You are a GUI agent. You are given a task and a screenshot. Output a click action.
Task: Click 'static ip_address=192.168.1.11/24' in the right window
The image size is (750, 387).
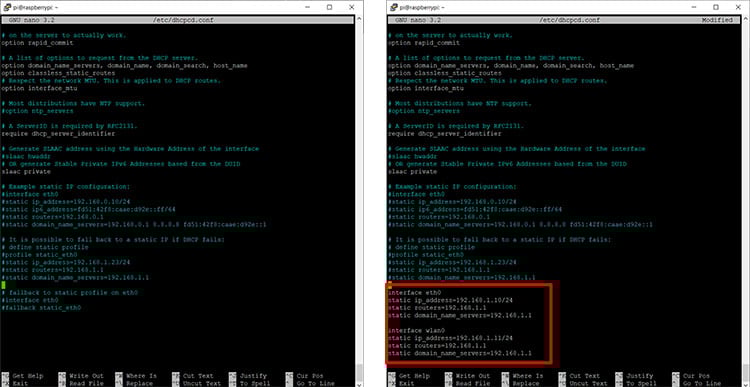450,338
